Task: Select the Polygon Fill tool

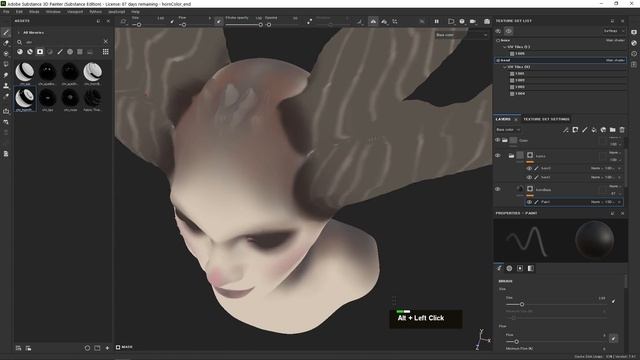Action: 6,64
